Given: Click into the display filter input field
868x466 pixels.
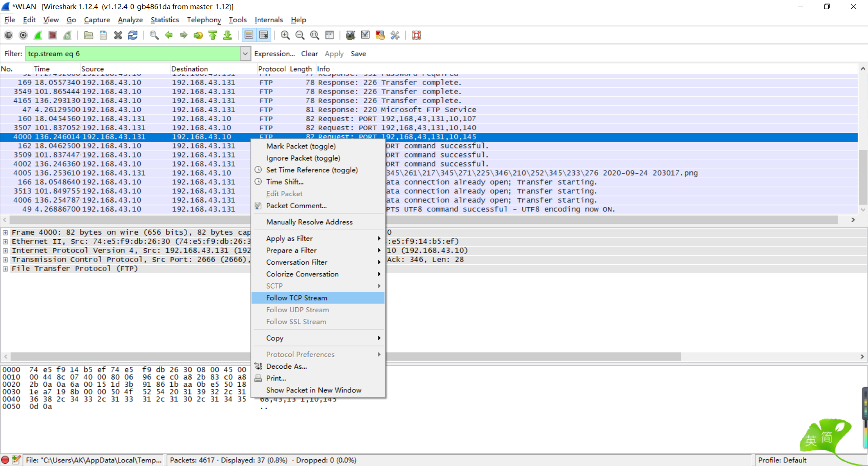Looking at the screenshot, I should pos(133,54).
